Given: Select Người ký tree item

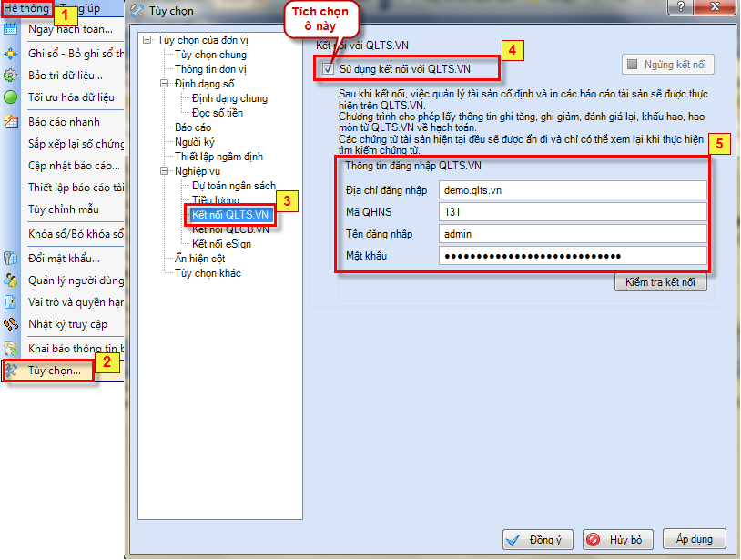Looking at the screenshot, I should [x=195, y=142].
